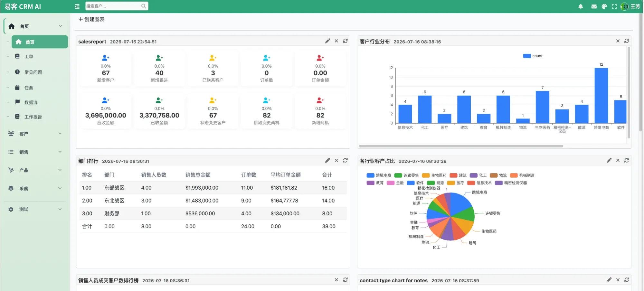Image resolution: width=644 pixels, height=291 pixels.
Task: Click the 销售总金额 column header
Action: 198,175
